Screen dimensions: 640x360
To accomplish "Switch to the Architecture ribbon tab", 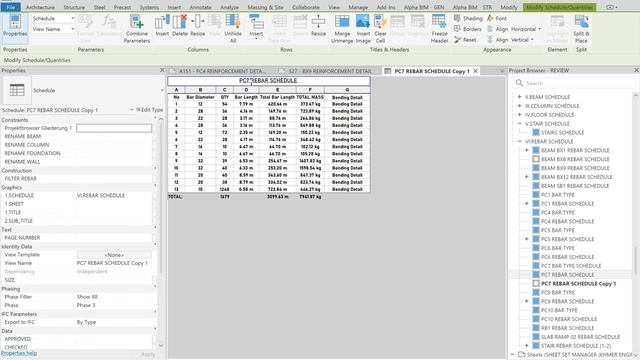I will click(40, 7).
